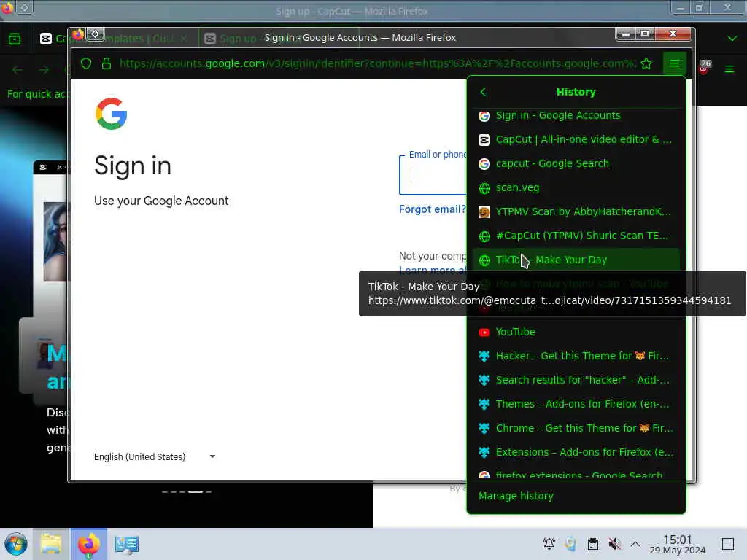Click the muted volume icon in system tray
747x560 pixels.
coord(614,544)
